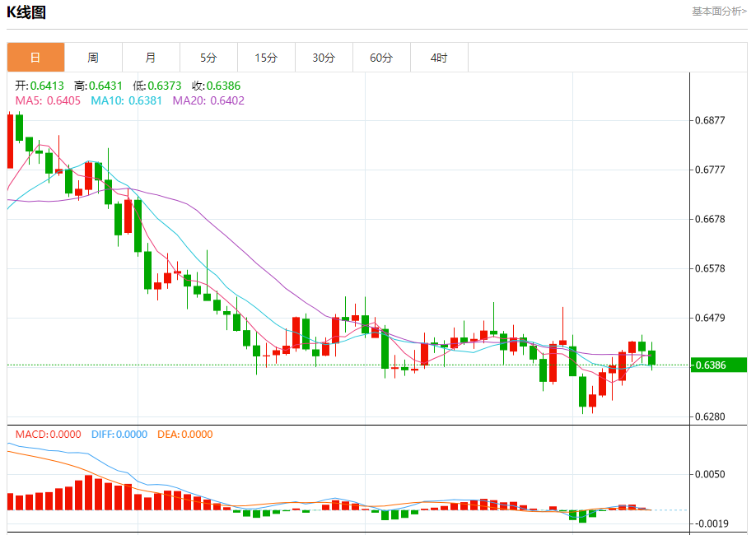Click the DIFF:0.0000 indicator label
756x535 pixels.
coord(119,435)
